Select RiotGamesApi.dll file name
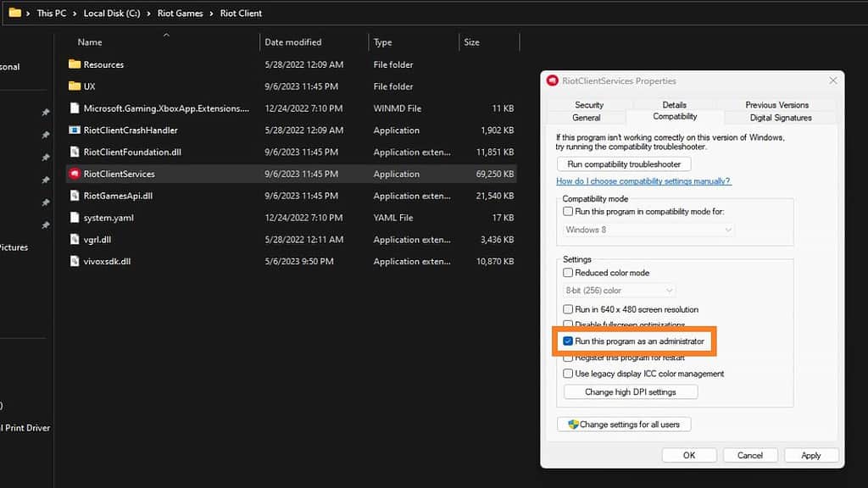868x488 pixels. point(118,196)
